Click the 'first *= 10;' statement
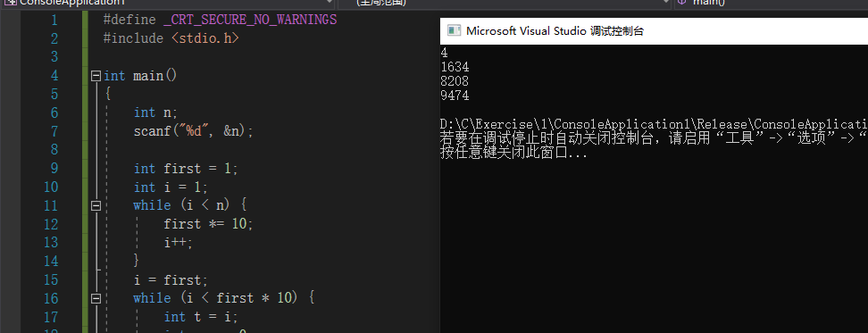Image resolution: width=868 pixels, height=333 pixels. pyautogui.click(x=208, y=224)
